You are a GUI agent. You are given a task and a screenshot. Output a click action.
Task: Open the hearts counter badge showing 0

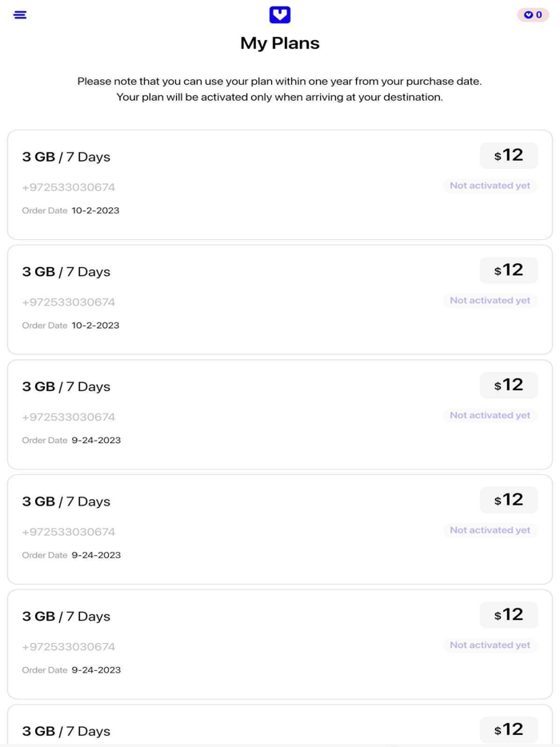coord(533,14)
